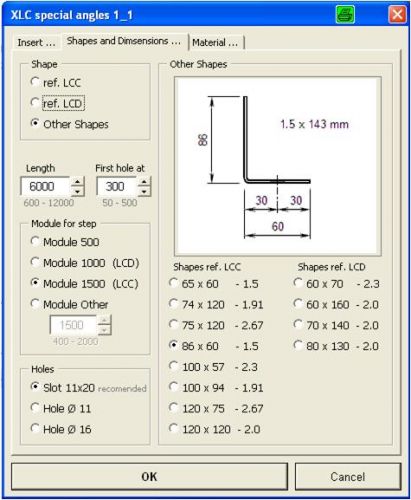
Task: Open the Material tab
Action: pyautogui.click(x=215, y=43)
